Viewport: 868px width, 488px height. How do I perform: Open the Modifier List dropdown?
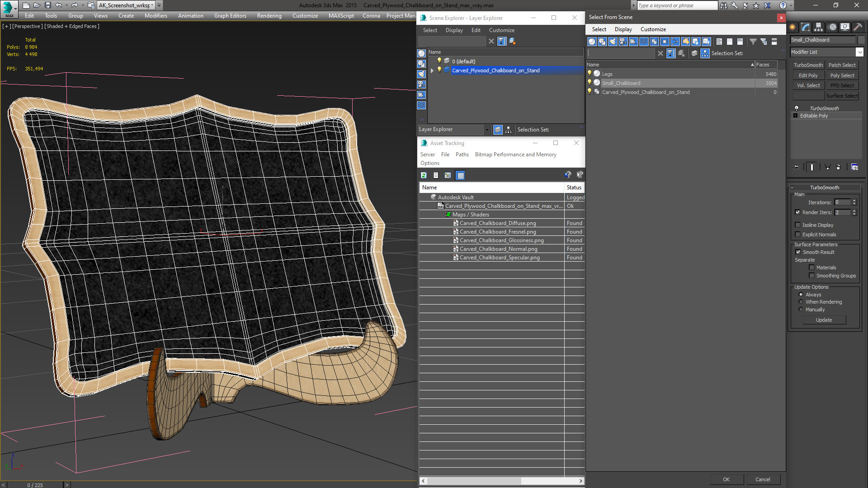click(x=860, y=52)
